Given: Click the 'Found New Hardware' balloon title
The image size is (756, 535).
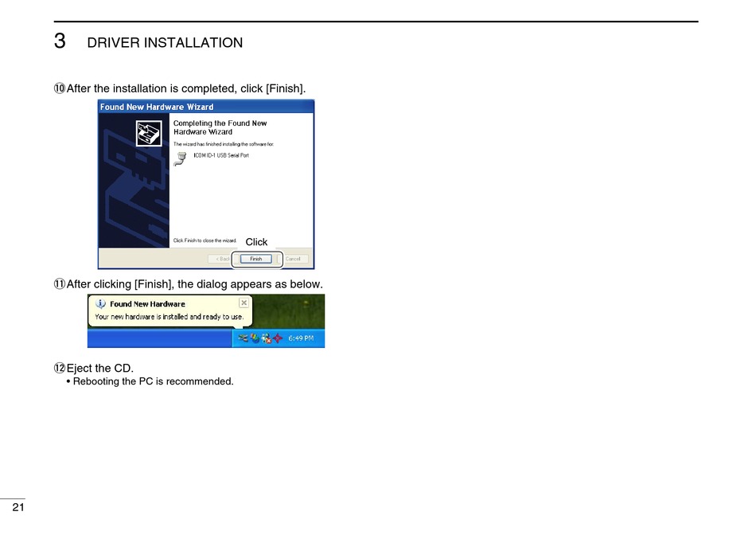Looking at the screenshot, I should [x=147, y=304].
